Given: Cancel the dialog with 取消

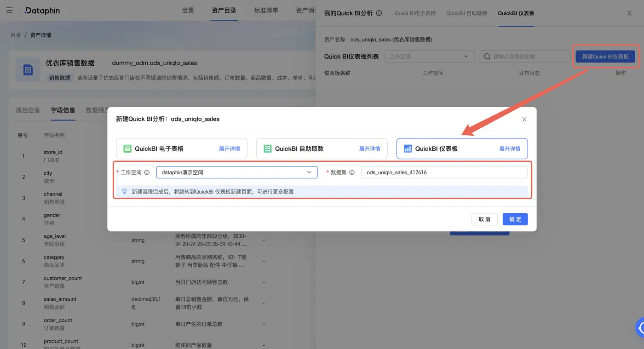Looking at the screenshot, I should coord(484,219).
